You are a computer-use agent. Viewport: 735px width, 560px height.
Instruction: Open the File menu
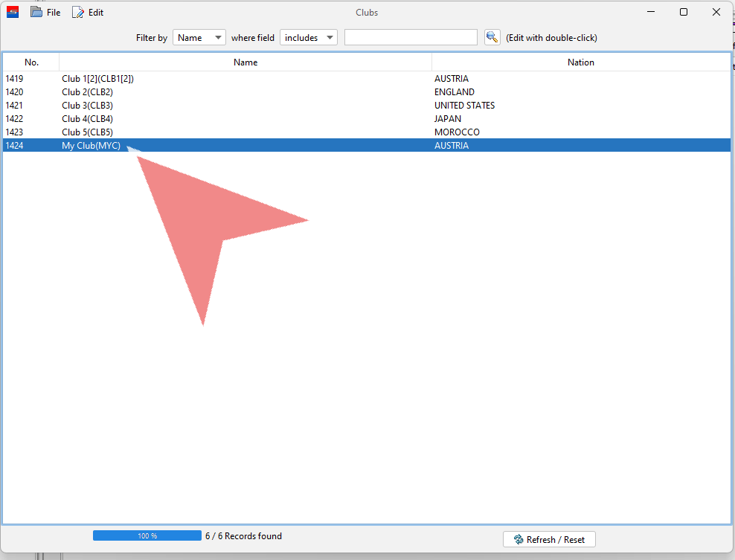[x=45, y=13]
